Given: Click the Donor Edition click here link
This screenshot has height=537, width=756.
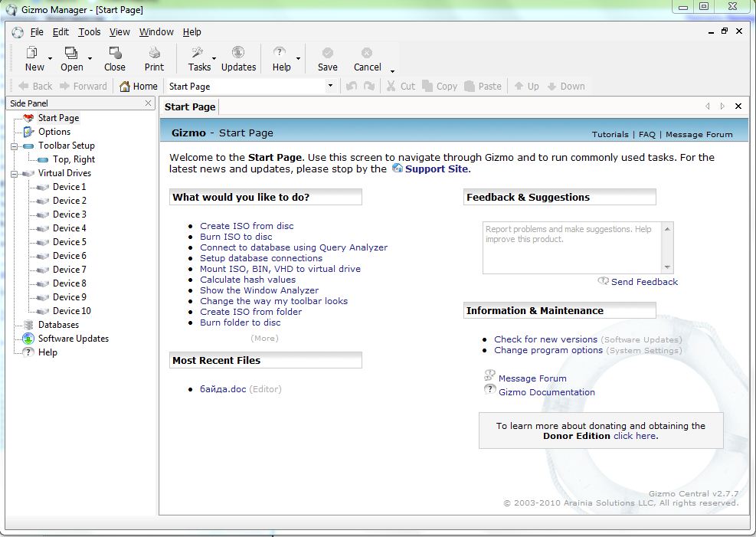Looking at the screenshot, I should click(x=634, y=436).
